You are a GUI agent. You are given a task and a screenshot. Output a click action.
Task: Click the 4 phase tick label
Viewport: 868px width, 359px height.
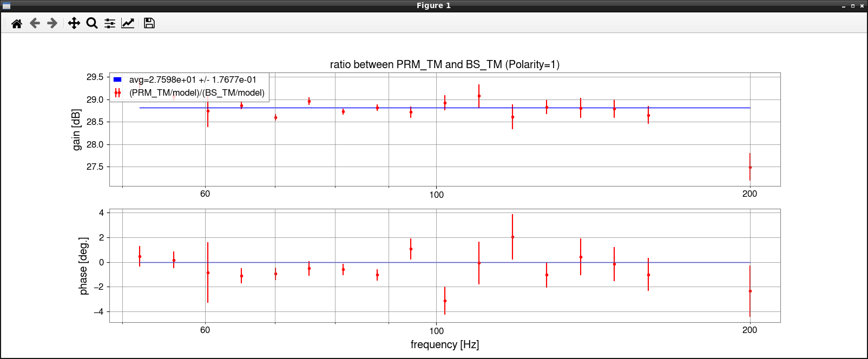(x=101, y=213)
